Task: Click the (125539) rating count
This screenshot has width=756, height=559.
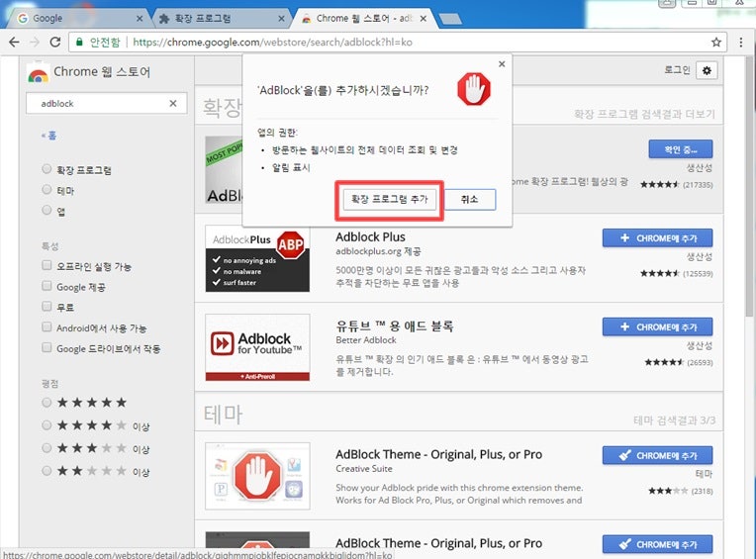Action: pyautogui.click(x=698, y=274)
